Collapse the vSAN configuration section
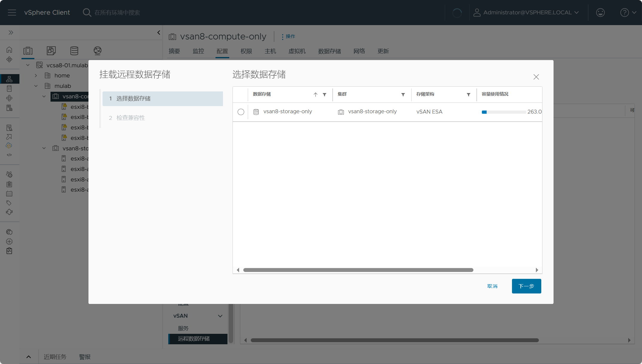The height and width of the screenshot is (364, 642). tap(220, 316)
